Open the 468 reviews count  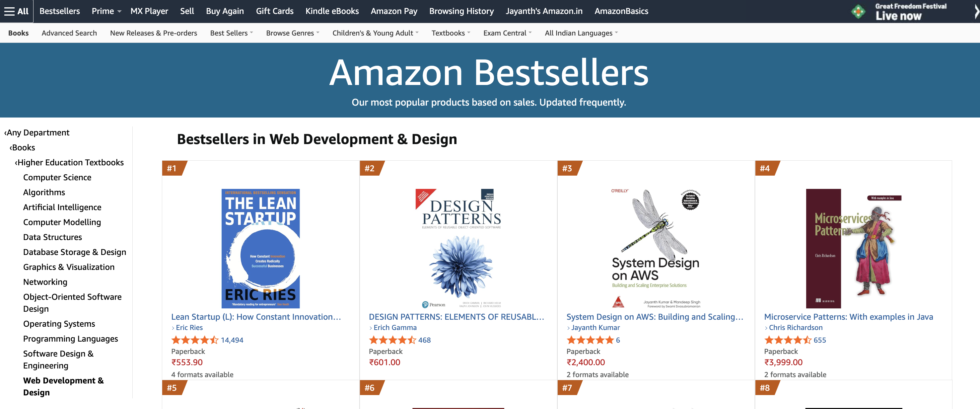tap(425, 340)
